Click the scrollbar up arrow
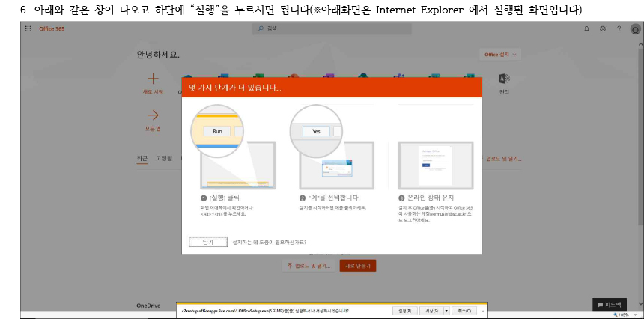This screenshot has height=319, width=644. click(x=641, y=43)
